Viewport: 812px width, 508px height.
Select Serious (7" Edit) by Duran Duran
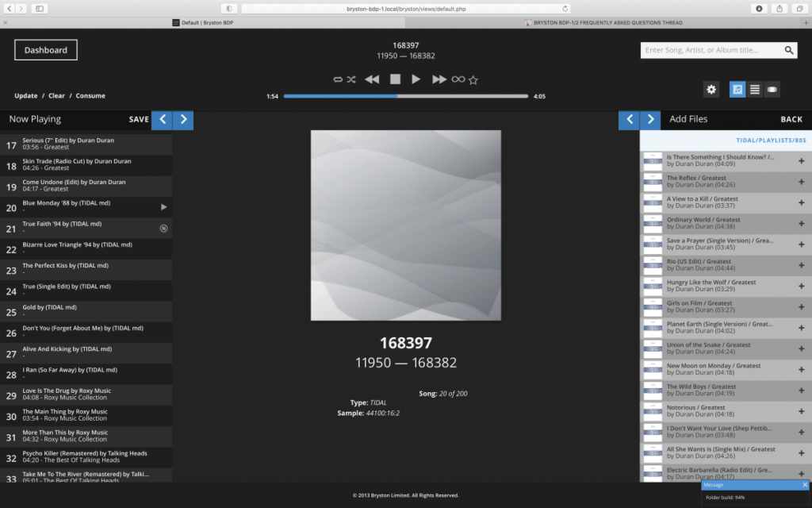[x=86, y=144]
